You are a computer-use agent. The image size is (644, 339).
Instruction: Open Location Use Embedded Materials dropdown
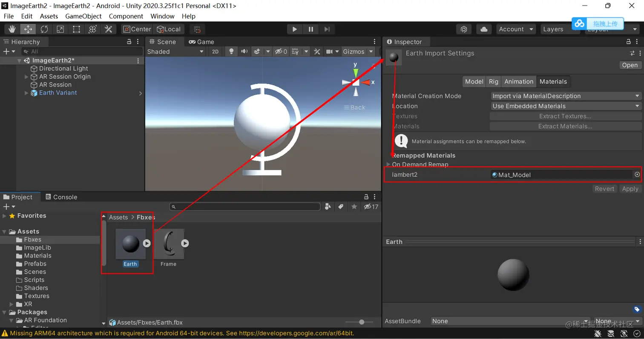point(566,106)
